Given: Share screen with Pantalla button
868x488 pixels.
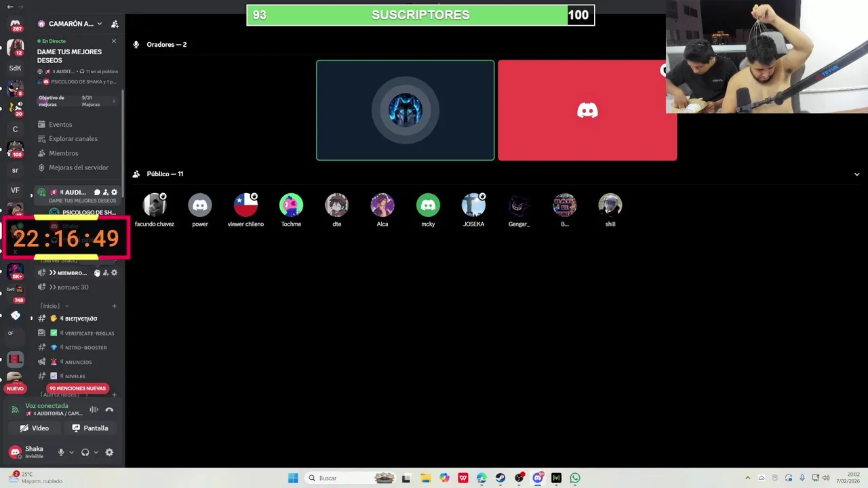Looking at the screenshot, I should [x=90, y=428].
